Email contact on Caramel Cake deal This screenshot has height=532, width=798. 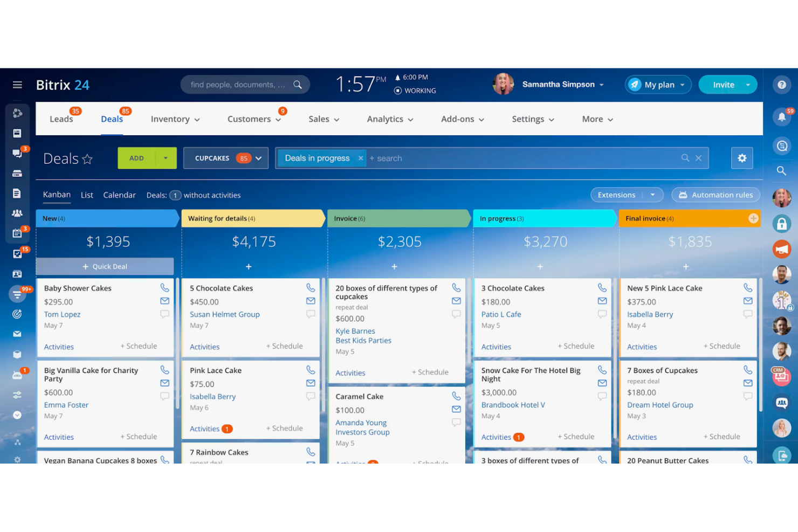click(x=456, y=409)
